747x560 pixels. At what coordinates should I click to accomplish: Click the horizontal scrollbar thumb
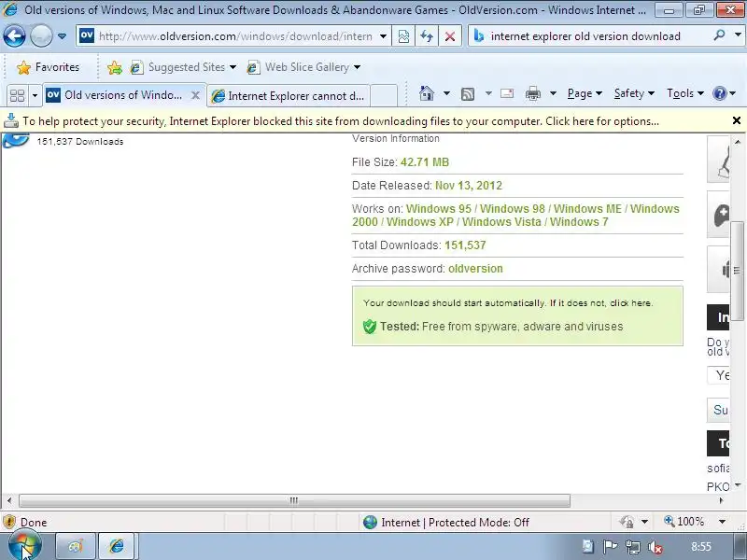[294, 500]
